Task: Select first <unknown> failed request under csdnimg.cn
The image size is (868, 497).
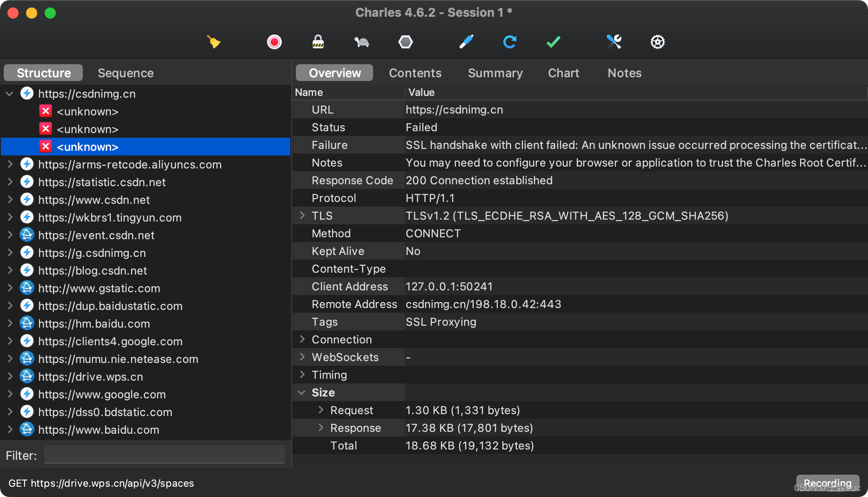Action: pos(87,112)
